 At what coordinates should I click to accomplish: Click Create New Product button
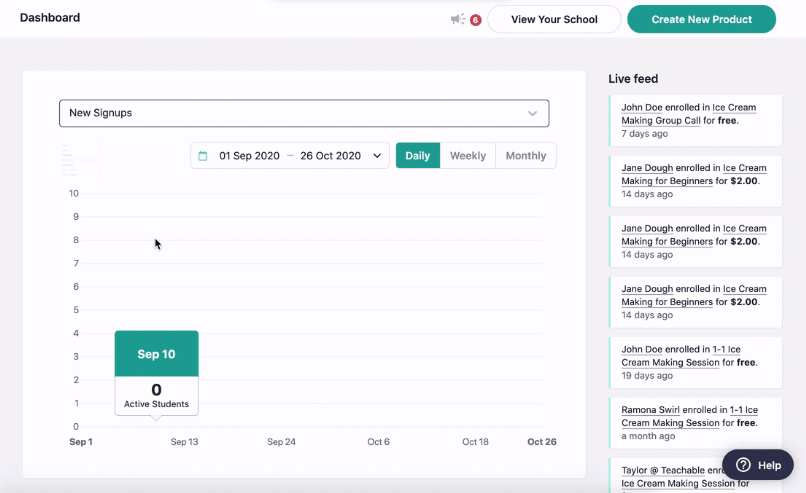(701, 19)
